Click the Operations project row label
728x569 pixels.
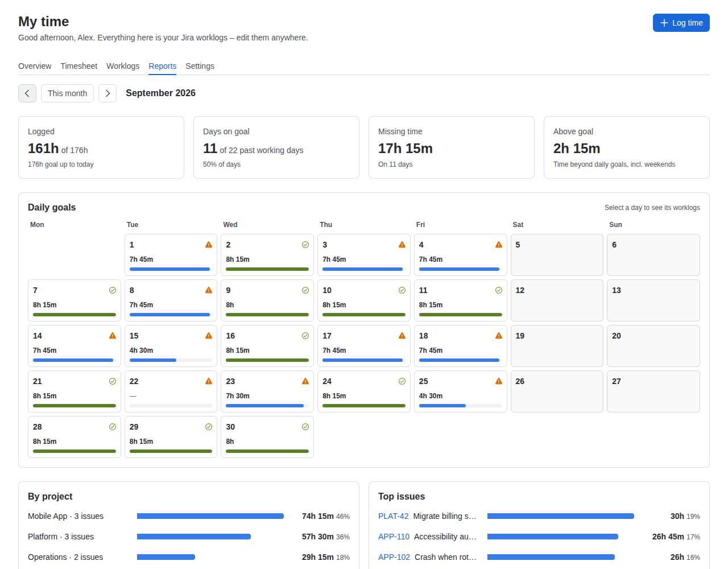(x=65, y=557)
